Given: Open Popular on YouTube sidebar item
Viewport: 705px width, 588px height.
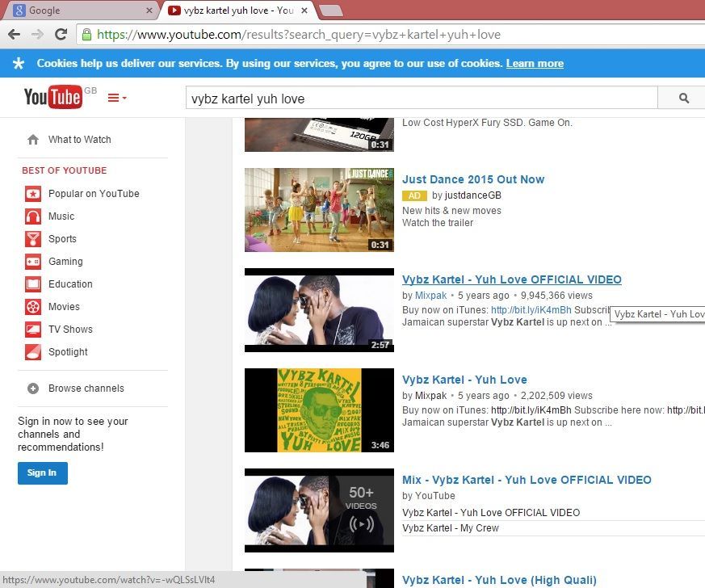Looking at the screenshot, I should click(94, 194).
